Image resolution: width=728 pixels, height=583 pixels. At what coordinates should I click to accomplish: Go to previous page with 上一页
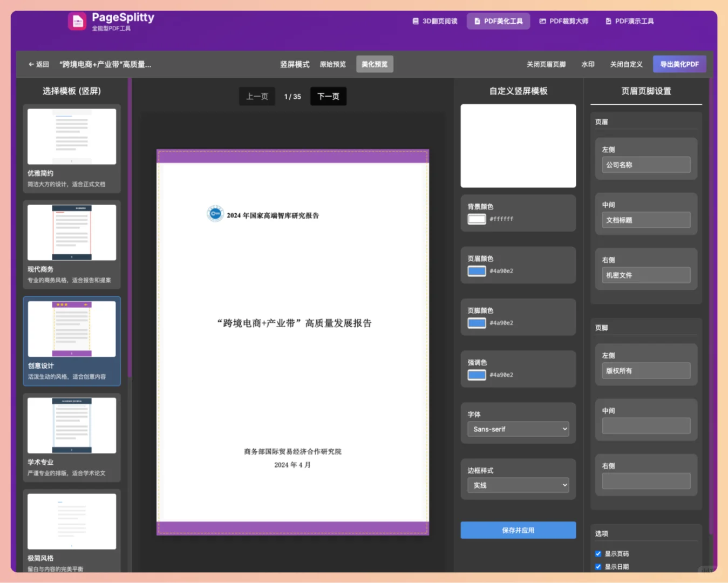(257, 96)
